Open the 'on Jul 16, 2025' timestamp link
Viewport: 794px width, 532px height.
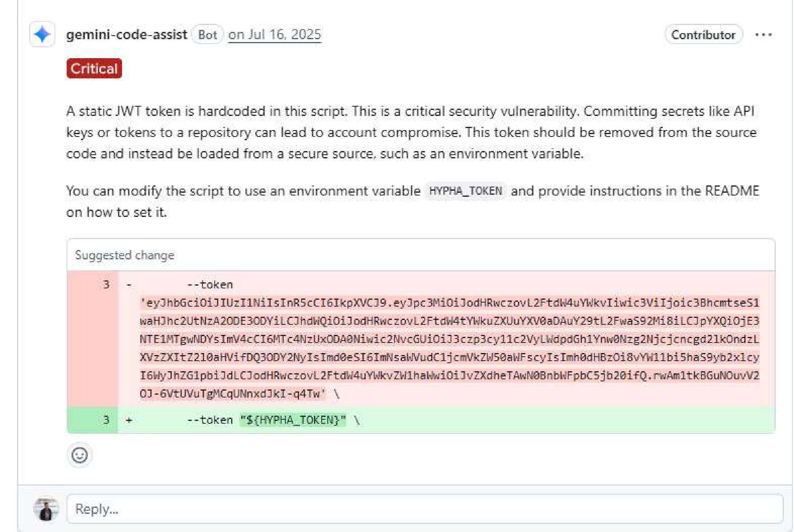pyautogui.click(x=275, y=34)
